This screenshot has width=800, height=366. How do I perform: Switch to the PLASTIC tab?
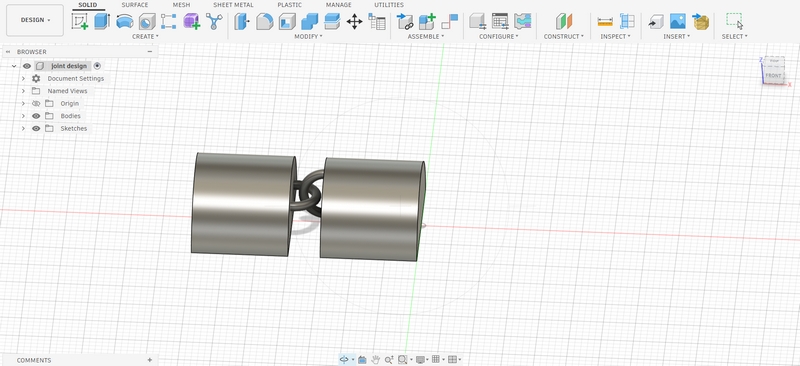(x=289, y=5)
